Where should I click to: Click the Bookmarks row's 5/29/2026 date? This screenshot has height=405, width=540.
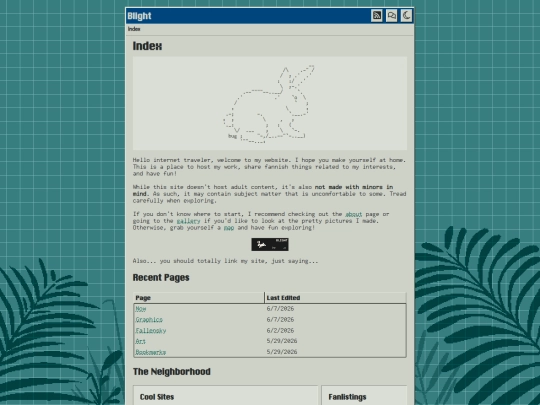click(x=282, y=352)
